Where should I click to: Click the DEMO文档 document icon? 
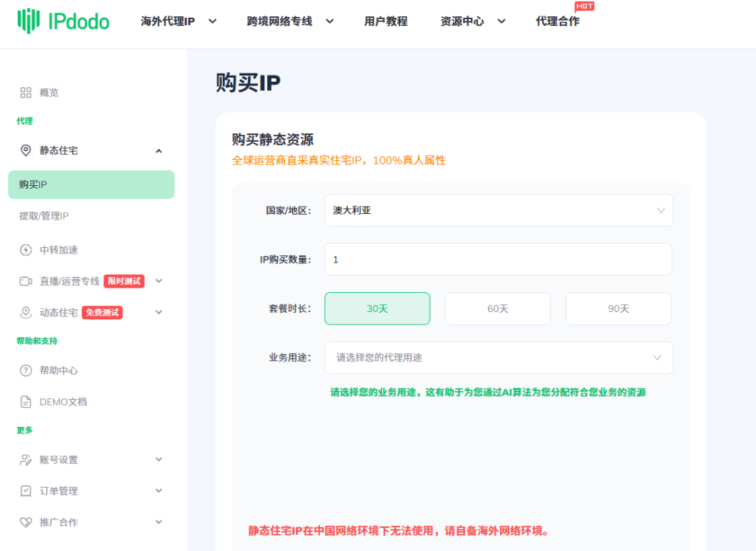click(x=26, y=402)
